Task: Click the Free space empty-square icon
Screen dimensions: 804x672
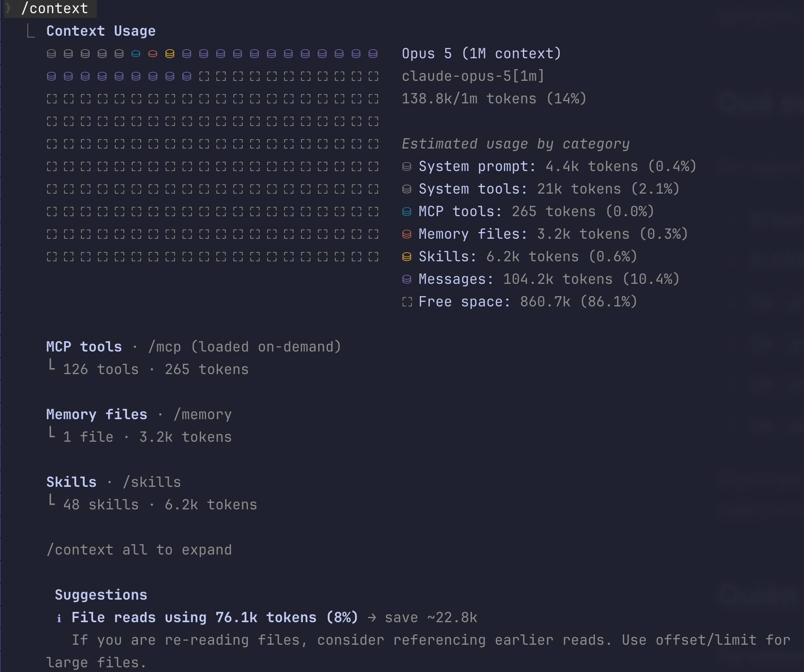Action: tap(407, 302)
